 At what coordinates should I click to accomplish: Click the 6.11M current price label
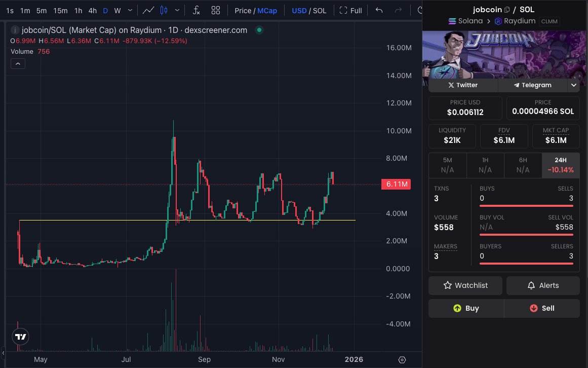click(396, 184)
